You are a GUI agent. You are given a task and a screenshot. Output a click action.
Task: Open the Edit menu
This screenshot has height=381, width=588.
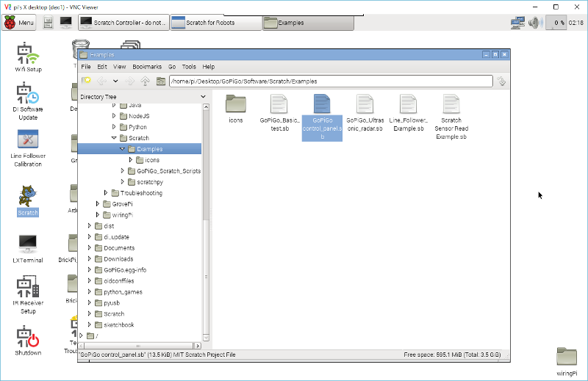(102, 67)
